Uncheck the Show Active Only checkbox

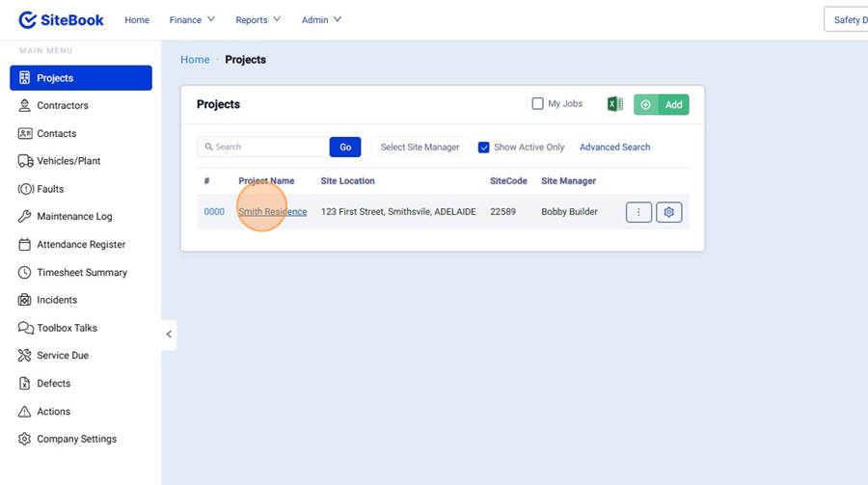pos(484,148)
